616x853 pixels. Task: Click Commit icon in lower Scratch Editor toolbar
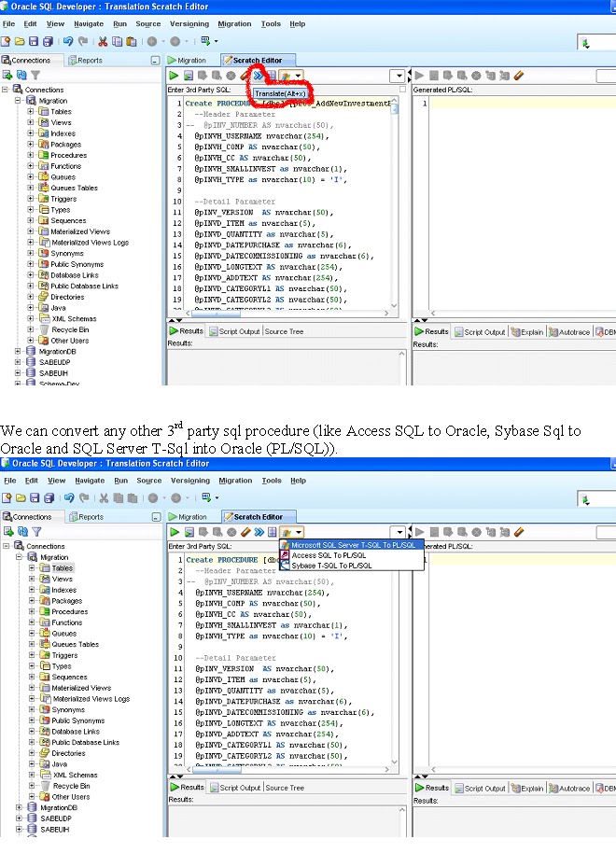(203, 532)
